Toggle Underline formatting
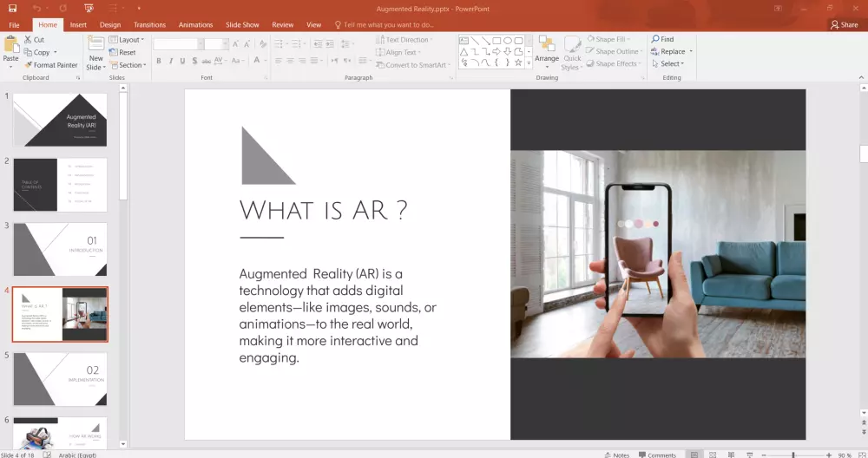Screen dimensions: 868x458 coord(182,61)
